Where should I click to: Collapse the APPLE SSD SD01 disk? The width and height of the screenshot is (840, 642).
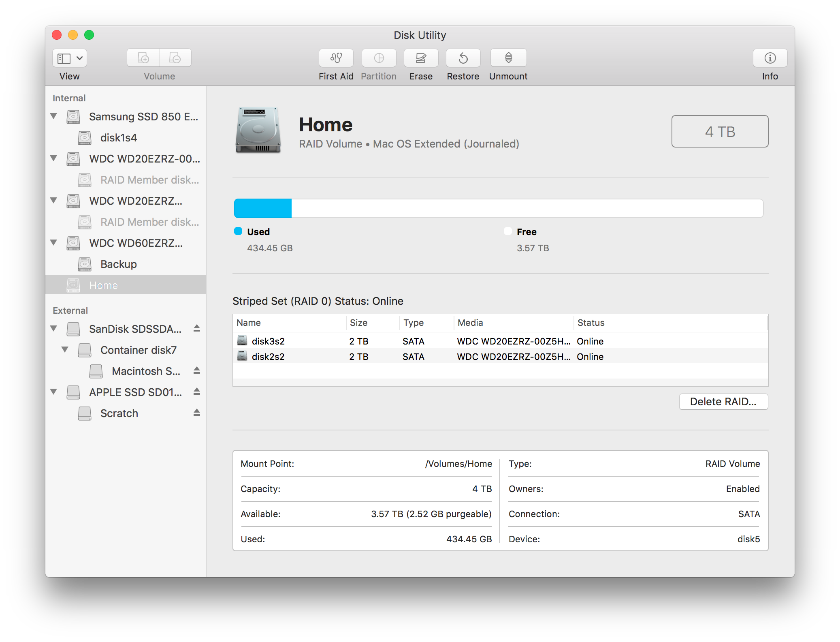53,392
